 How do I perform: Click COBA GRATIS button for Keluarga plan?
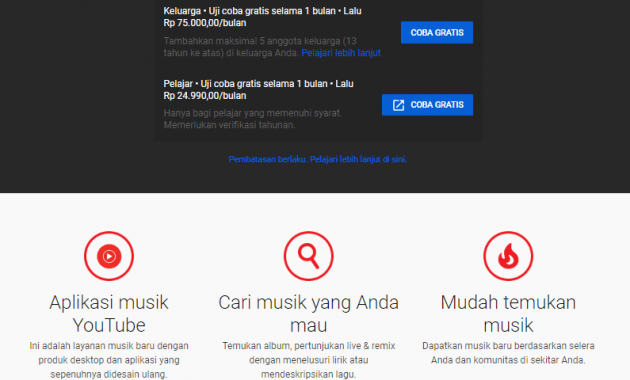pyautogui.click(x=437, y=33)
